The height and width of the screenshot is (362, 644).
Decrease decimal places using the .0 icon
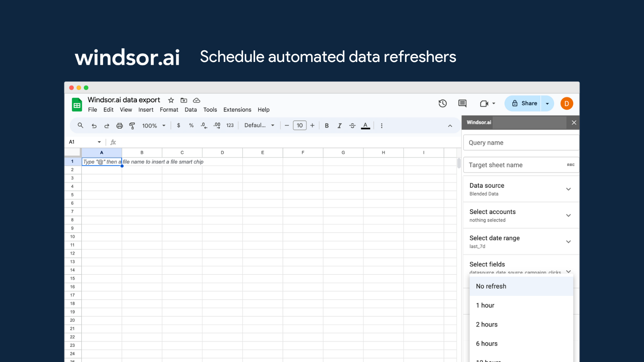pos(204,125)
